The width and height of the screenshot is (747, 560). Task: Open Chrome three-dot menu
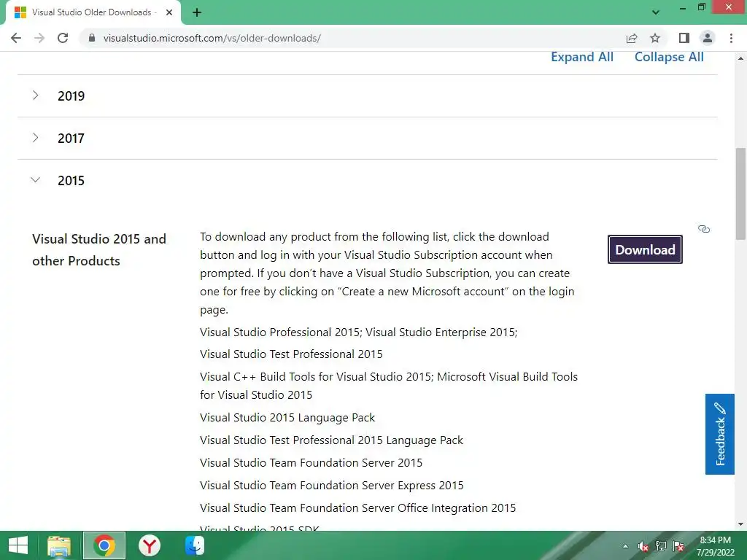731,38
